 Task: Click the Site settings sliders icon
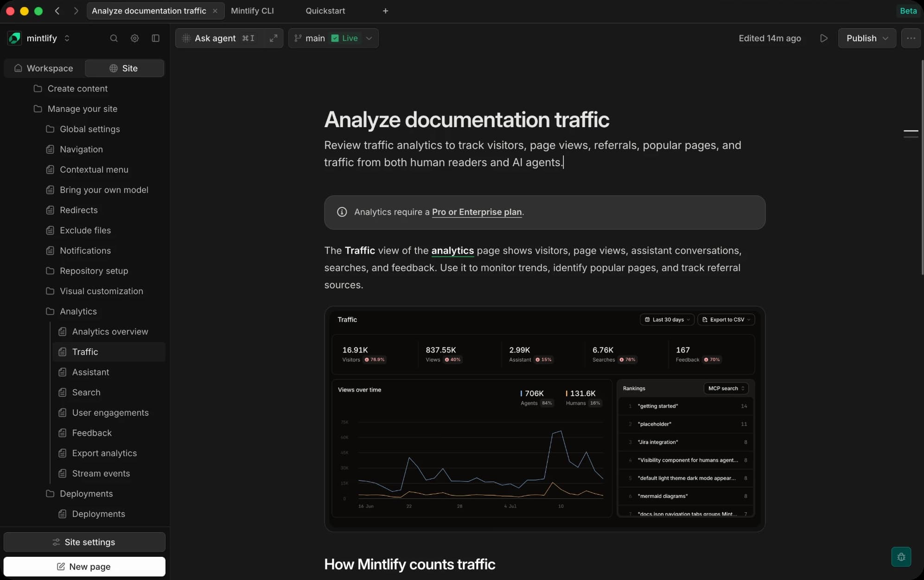pyautogui.click(x=56, y=542)
